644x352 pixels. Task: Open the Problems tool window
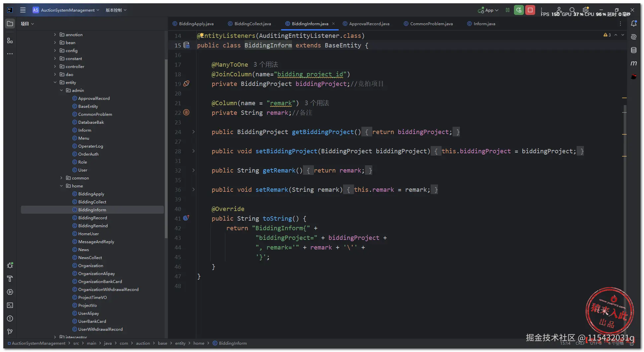tap(10, 318)
